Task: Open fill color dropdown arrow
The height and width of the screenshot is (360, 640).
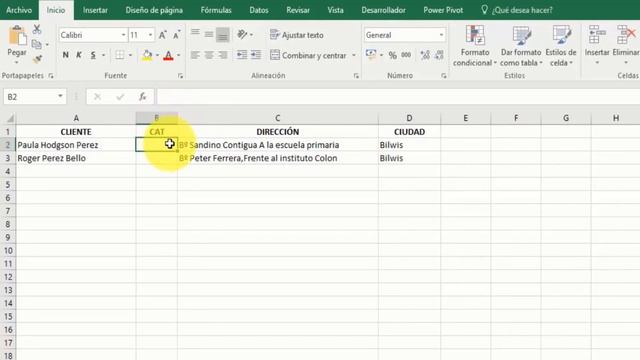Action: [158, 55]
